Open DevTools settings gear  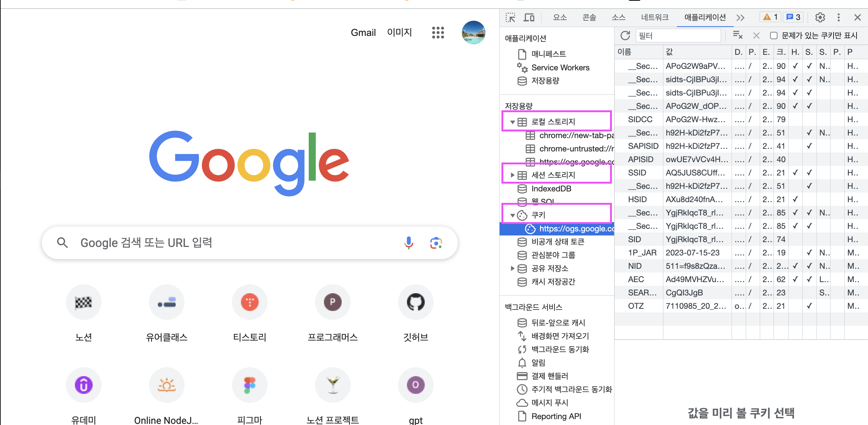pos(820,17)
